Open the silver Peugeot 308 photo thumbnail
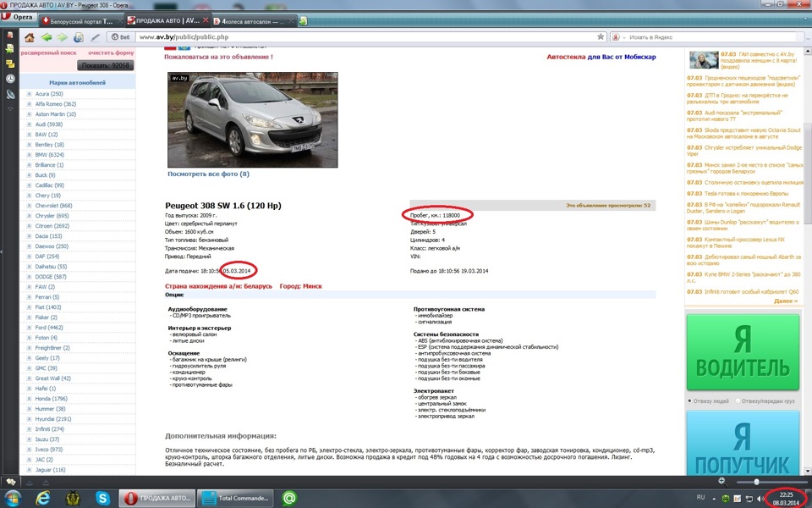Screen dimensions: 812x508 (253, 119)
